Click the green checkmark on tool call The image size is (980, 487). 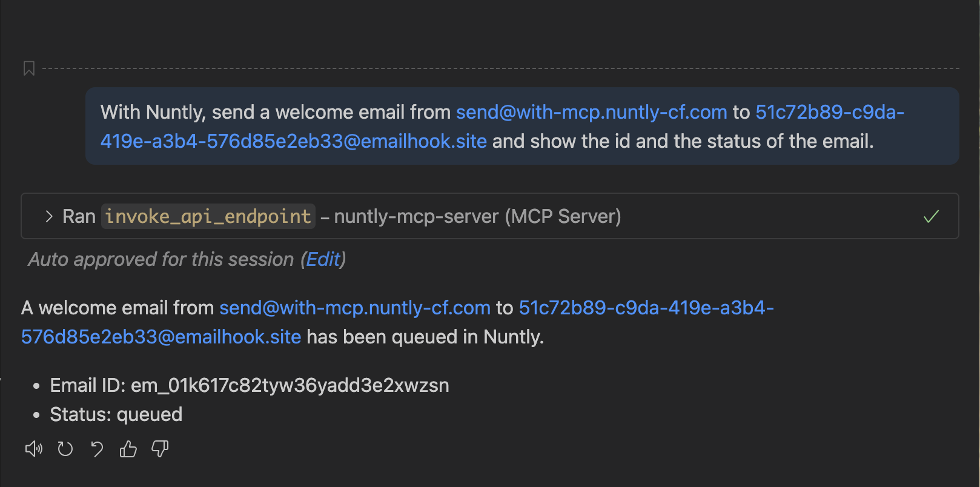click(931, 216)
